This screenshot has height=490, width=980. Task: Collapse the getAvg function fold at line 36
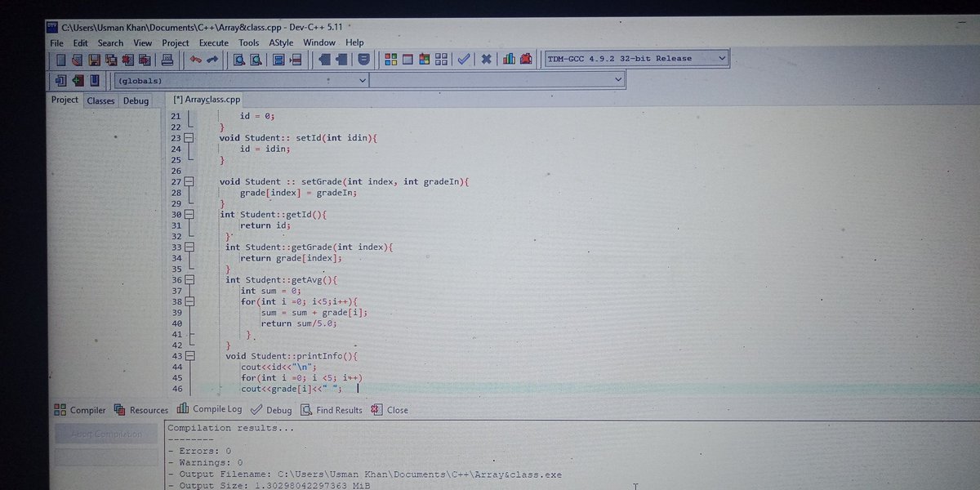[x=189, y=279]
